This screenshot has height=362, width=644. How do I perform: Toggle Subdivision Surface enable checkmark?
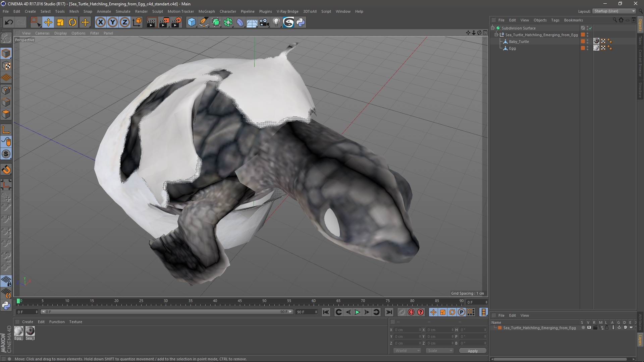[x=591, y=28]
